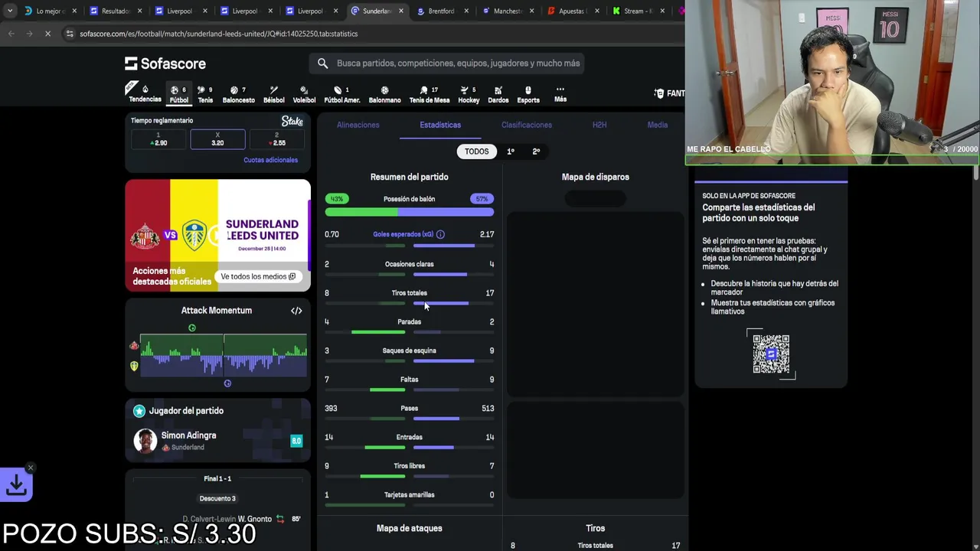980x551 pixels.
Task: Click the search magnifier icon
Action: (322, 64)
